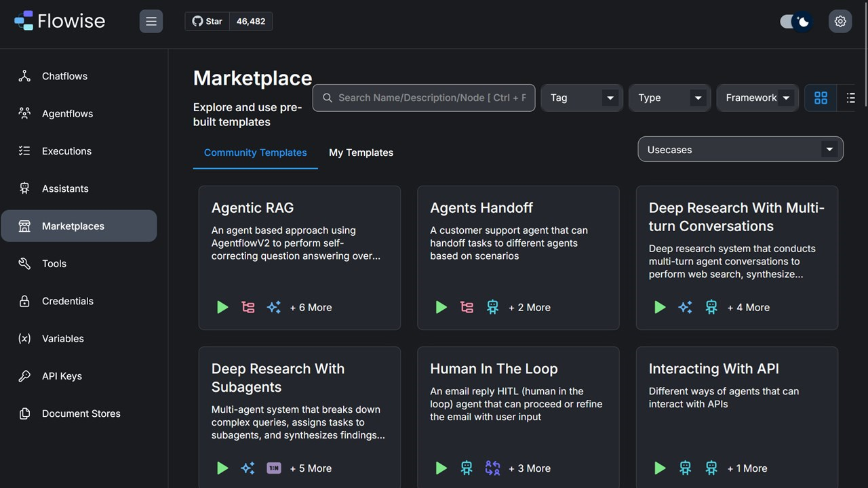Switch to the My Templates tab
The height and width of the screenshot is (488, 868).
[361, 152]
